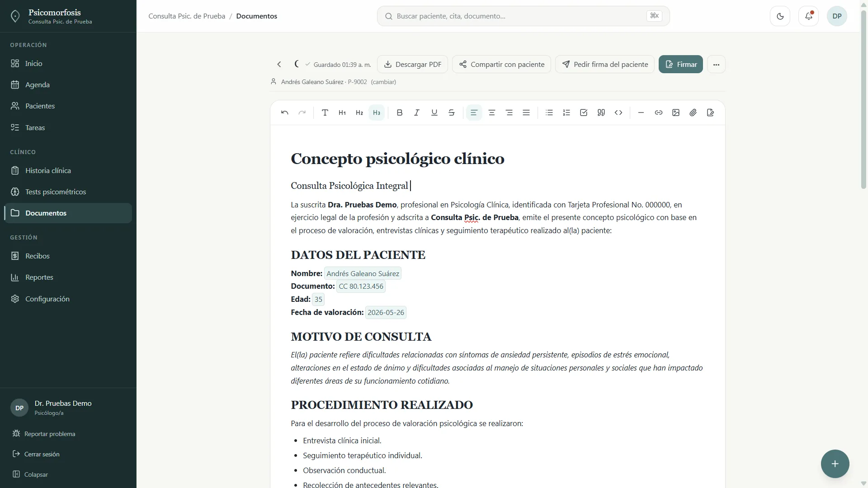Screen dimensions: 868x488
Task: Open the DP user avatar menu
Action: [x=837, y=16]
